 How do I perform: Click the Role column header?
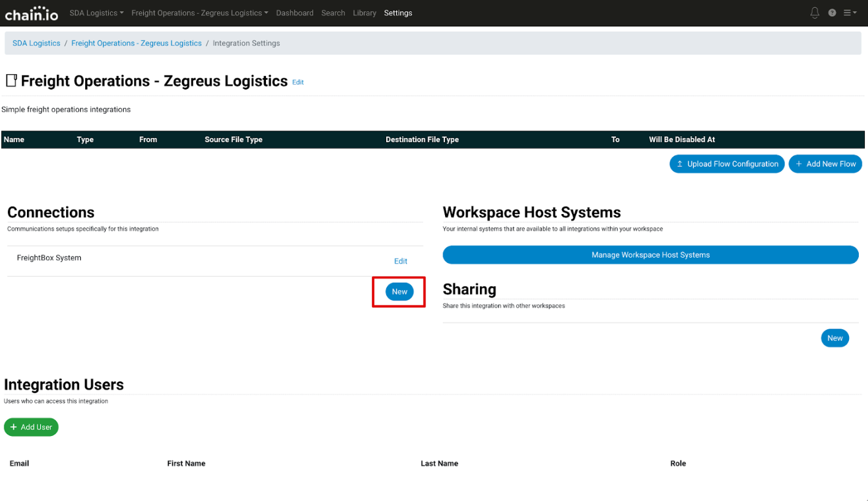tap(678, 464)
